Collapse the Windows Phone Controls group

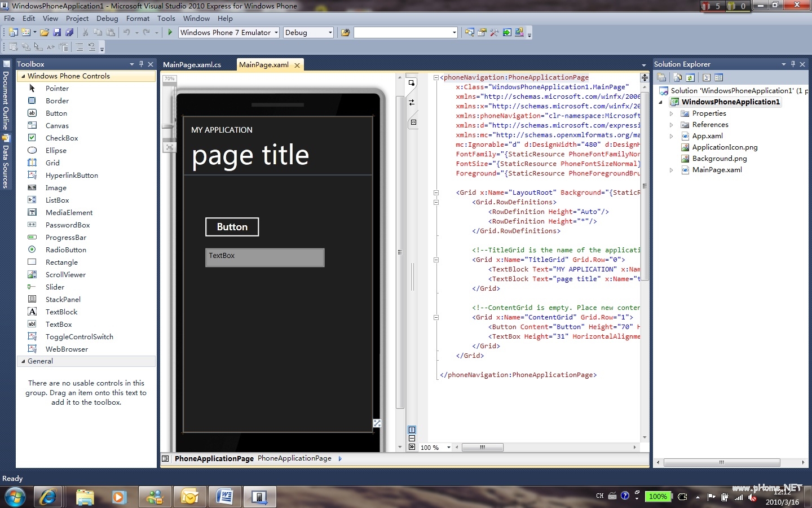(x=23, y=76)
